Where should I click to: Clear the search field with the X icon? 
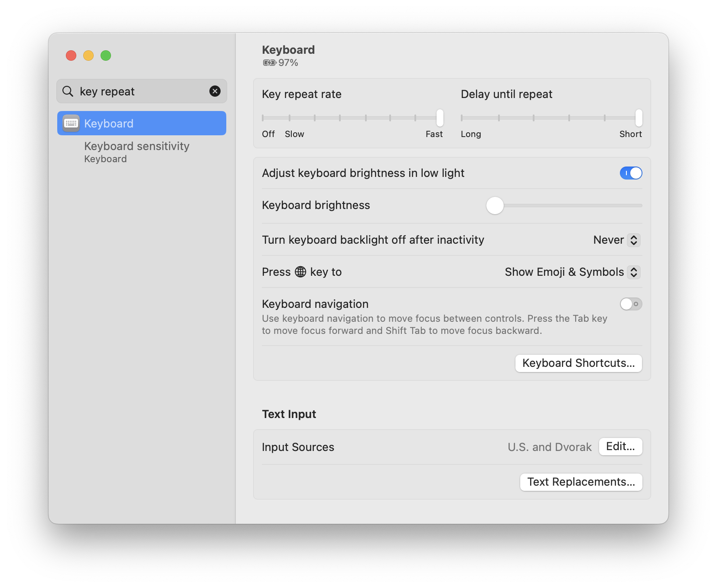point(215,91)
